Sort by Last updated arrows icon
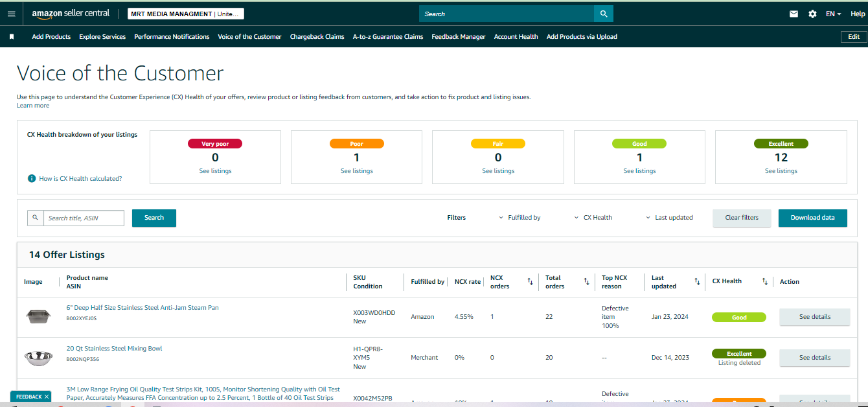Image resolution: width=868 pixels, height=407 pixels. [697, 281]
